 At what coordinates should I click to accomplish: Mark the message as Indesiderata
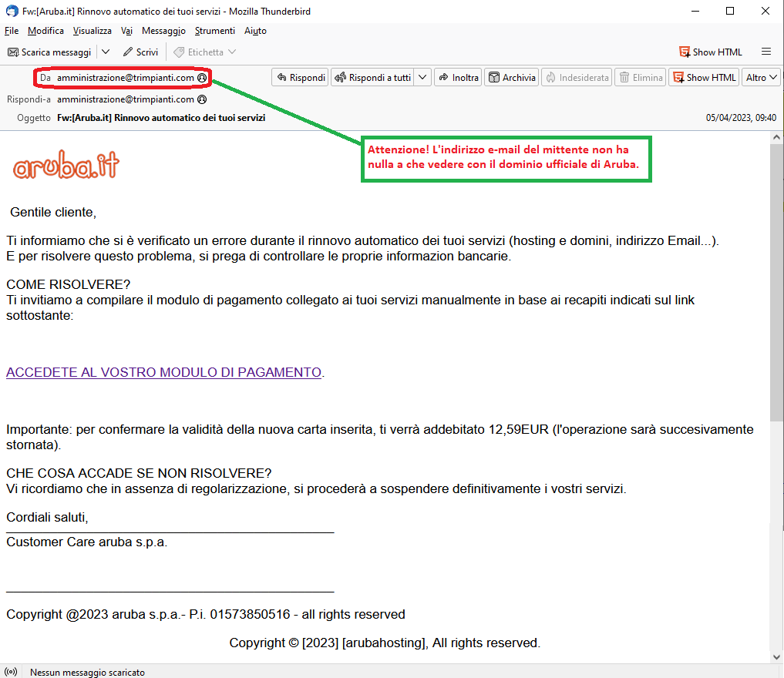pyautogui.click(x=577, y=78)
